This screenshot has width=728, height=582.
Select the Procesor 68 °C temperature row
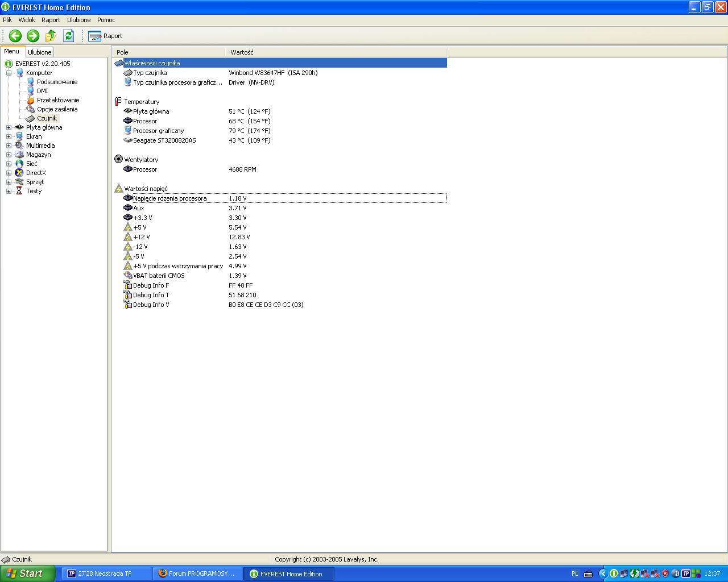280,121
